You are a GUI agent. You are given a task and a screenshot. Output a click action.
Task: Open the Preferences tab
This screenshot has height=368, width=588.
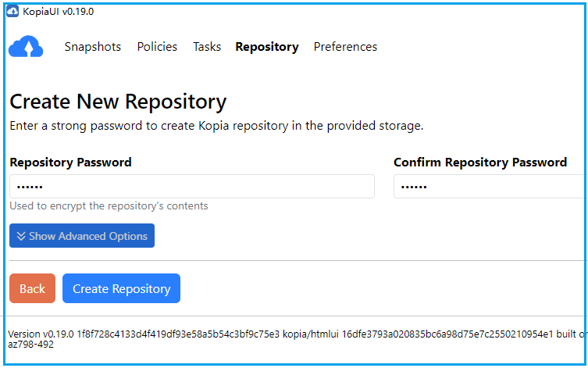click(x=345, y=47)
